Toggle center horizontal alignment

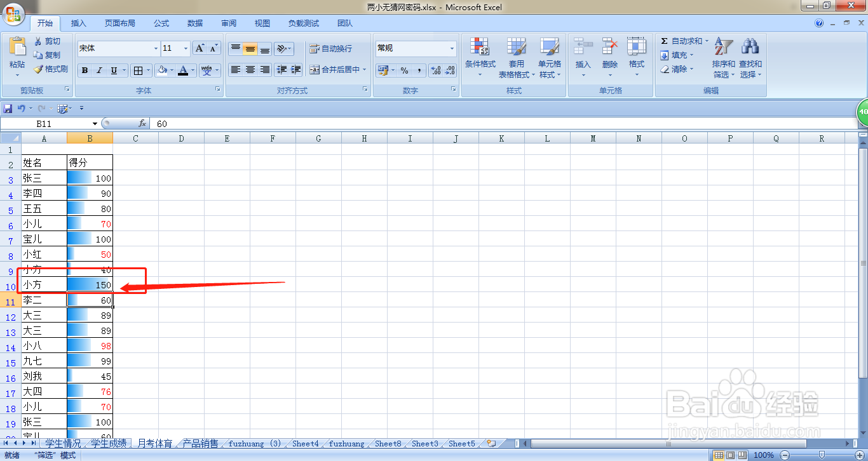coord(250,70)
